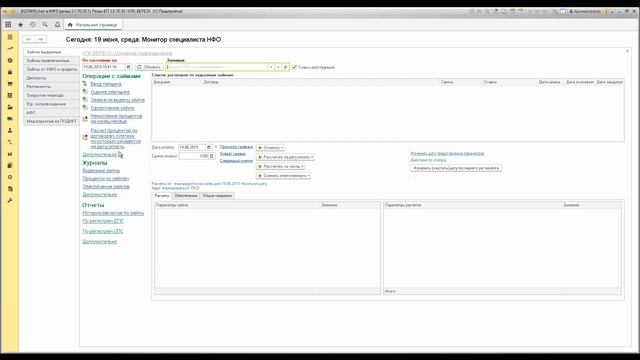
Task: Click the page document icon in yellow sidebar
Action: tap(10, 189)
